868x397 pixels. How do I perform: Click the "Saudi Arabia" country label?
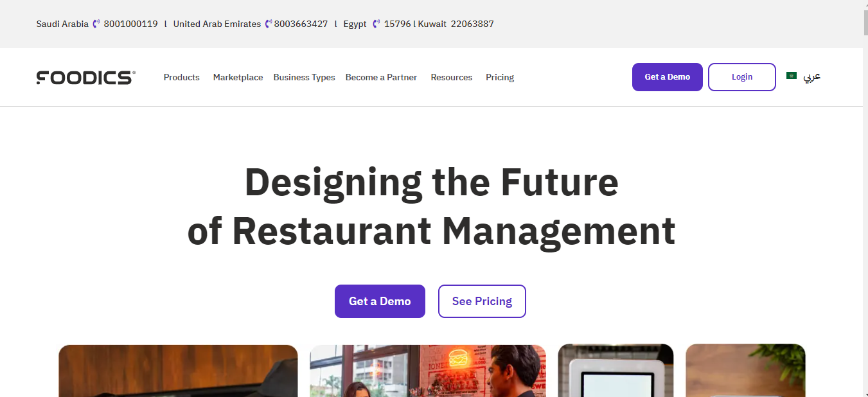[x=62, y=24]
